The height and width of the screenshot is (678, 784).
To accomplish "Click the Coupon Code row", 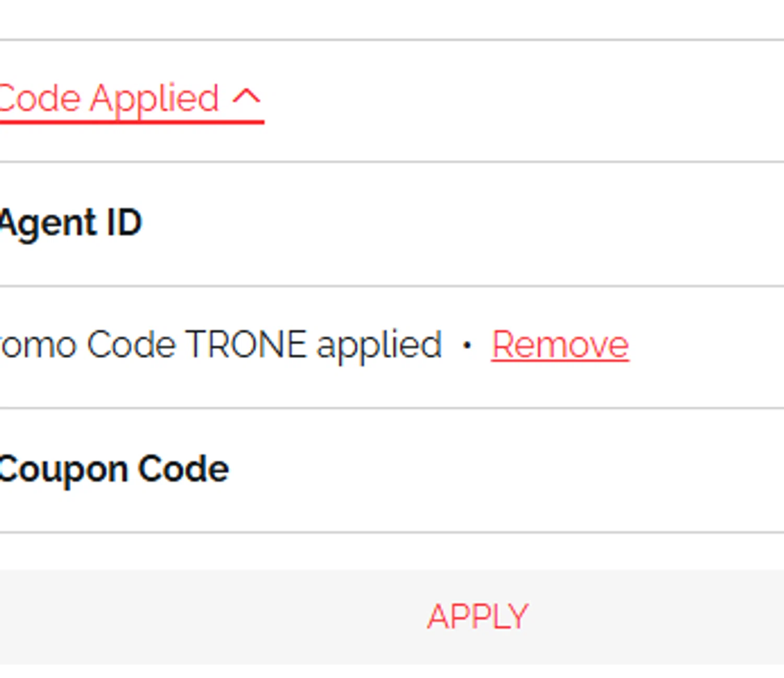I will click(x=392, y=469).
